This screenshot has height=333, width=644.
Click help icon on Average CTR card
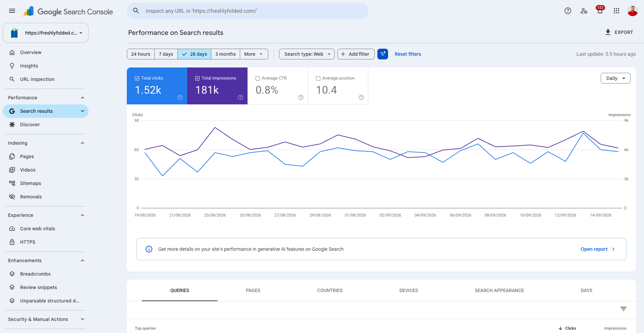coord(301,97)
